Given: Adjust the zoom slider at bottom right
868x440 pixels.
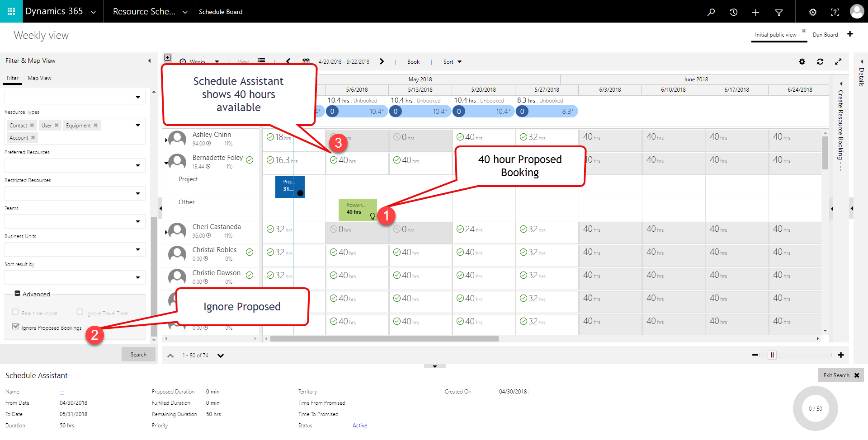Looking at the screenshot, I should click(x=773, y=355).
